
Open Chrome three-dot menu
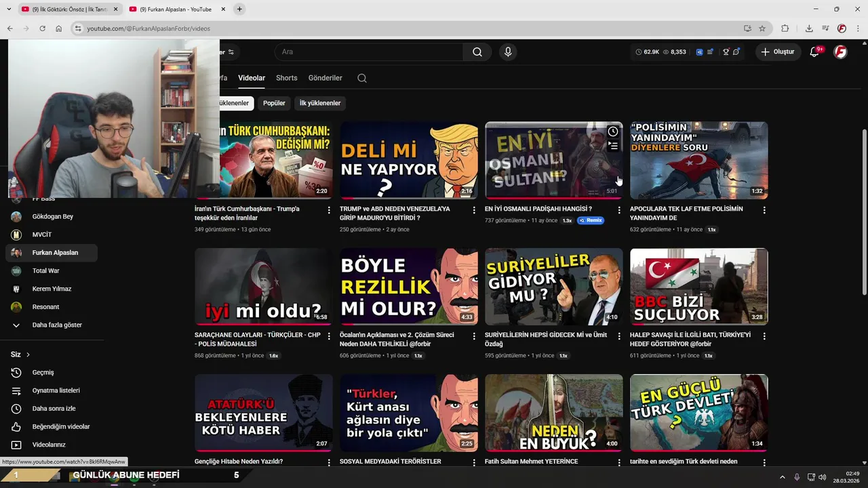(x=858, y=28)
